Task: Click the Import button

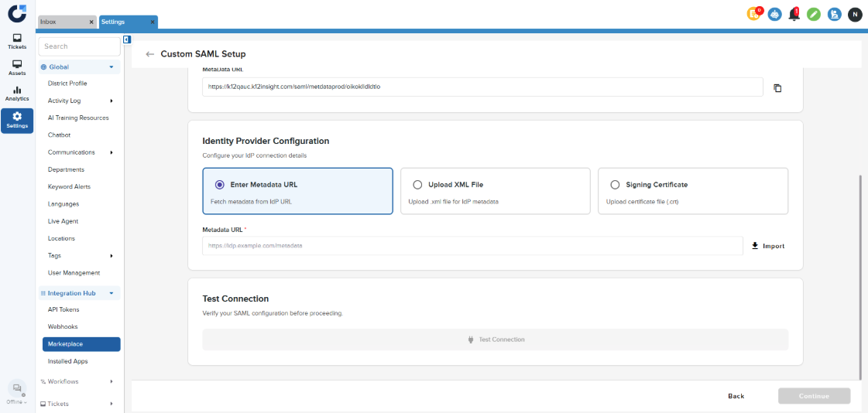Action: pos(768,246)
